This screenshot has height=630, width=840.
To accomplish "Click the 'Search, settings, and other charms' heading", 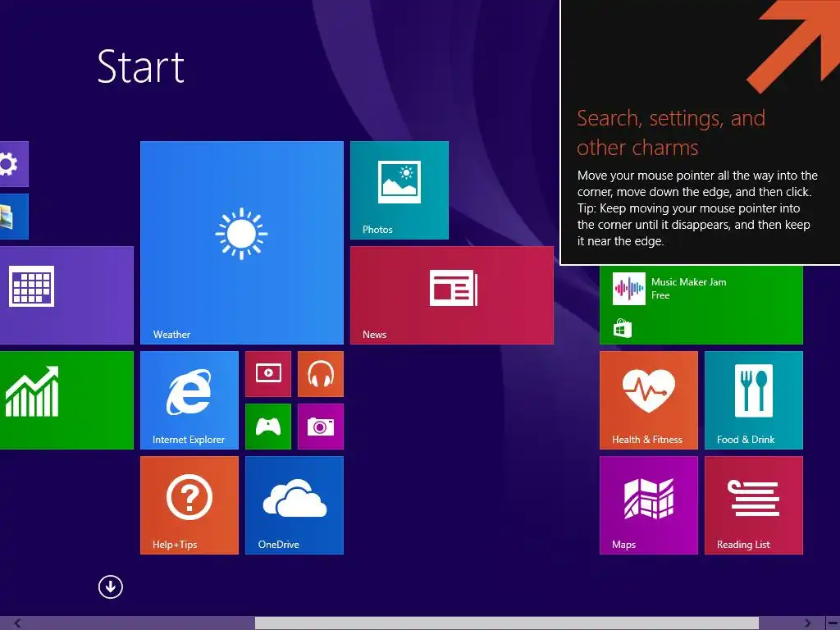I will [x=671, y=132].
